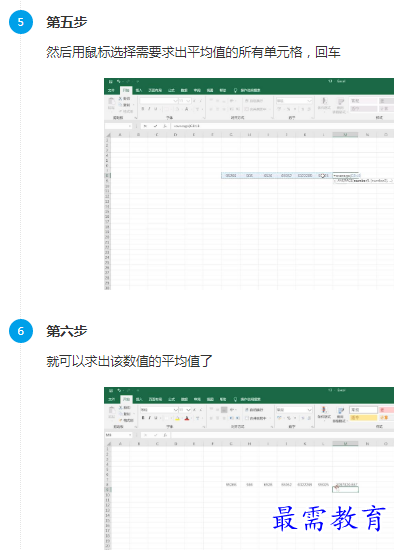Open the step 5 Excel screenshot image
This screenshot has width=394, height=550.
click(249, 184)
